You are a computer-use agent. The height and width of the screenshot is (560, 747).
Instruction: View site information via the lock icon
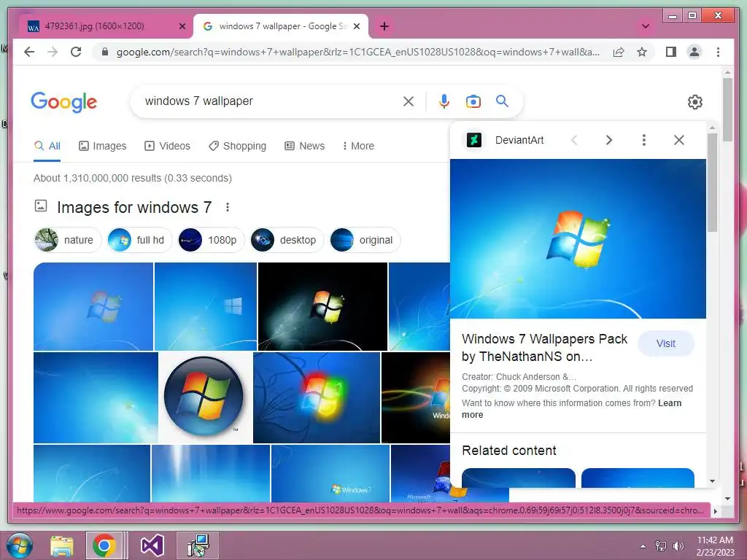click(105, 52)
